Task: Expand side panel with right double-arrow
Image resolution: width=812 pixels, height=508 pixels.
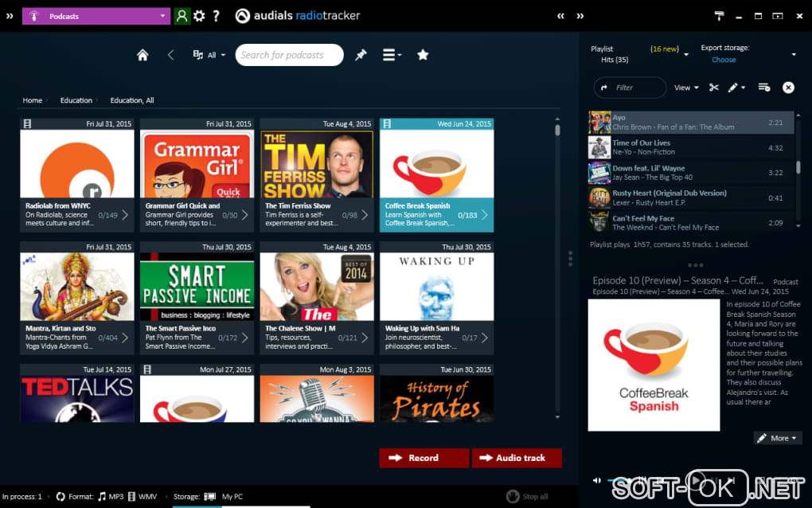Action: (580, 16)
